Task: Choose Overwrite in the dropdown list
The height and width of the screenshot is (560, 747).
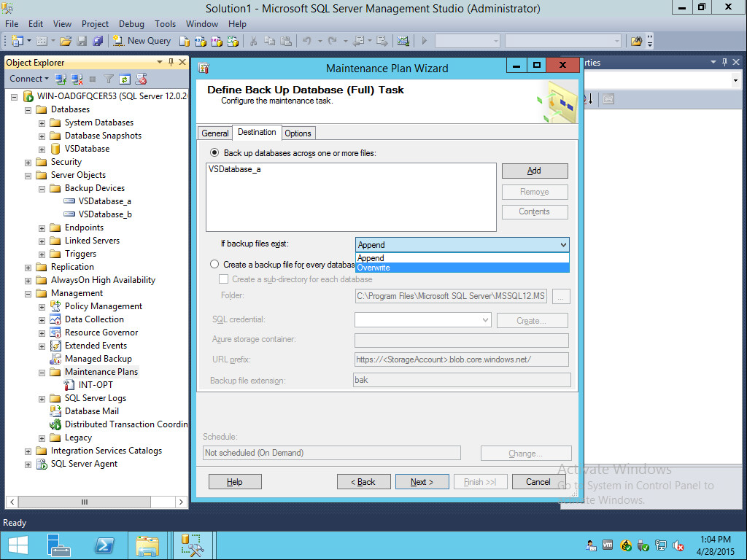Action: point(462,268)
